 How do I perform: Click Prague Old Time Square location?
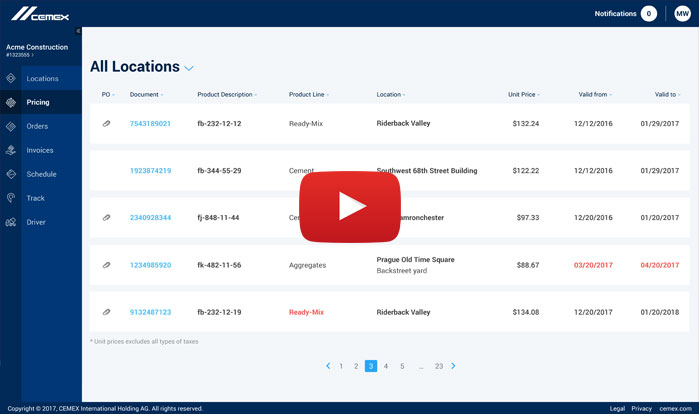coord(415,259)
